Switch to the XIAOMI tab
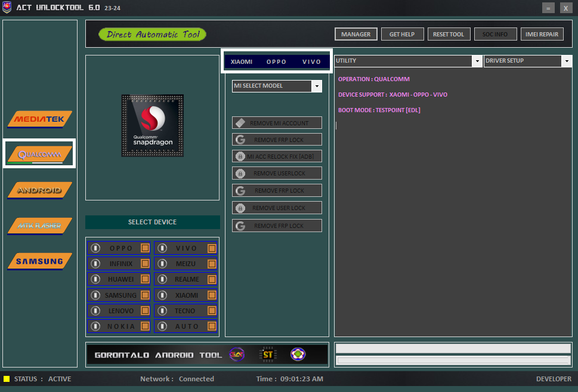The width and height of the screenshot is (578, 392). (x=242, y=61)
